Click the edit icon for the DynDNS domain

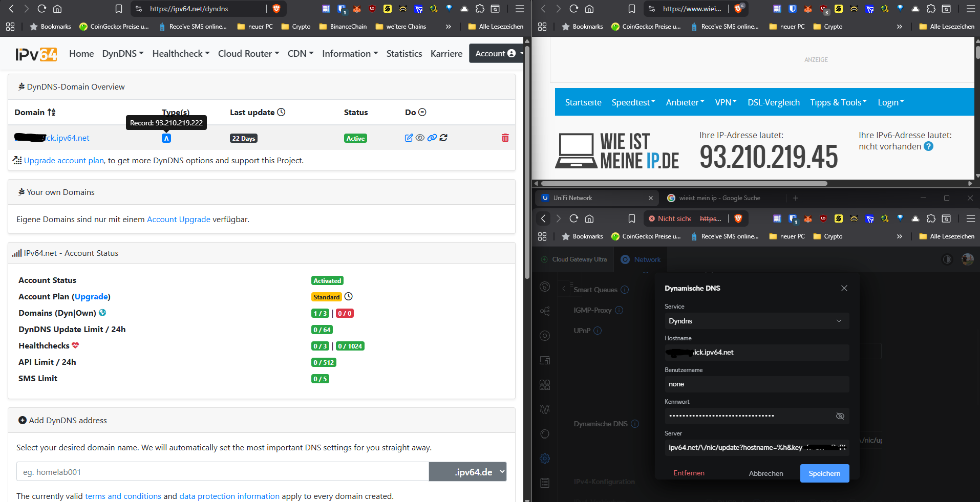(x=409, y=138)
